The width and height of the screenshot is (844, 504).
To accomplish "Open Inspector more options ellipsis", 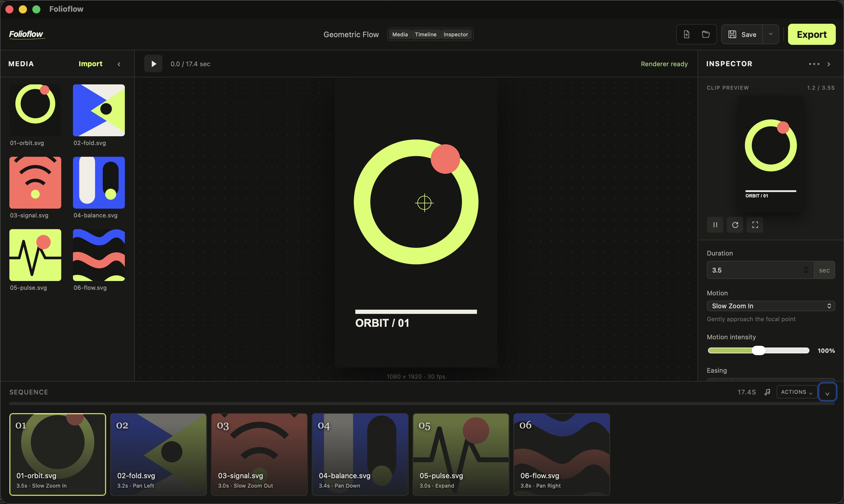I will [814, 64].
